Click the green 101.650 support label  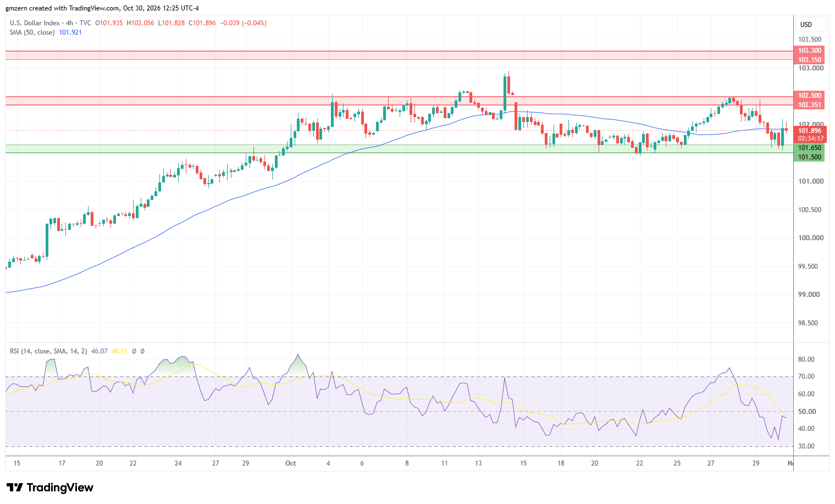[810, 148]
